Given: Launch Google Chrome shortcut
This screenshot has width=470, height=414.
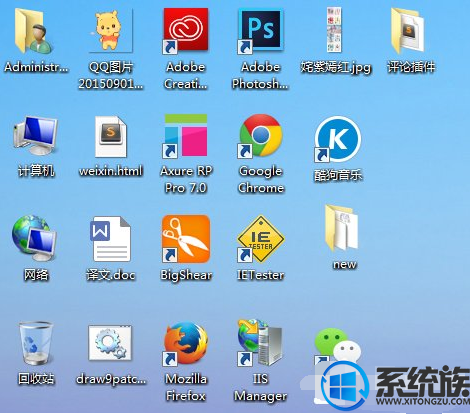Looking at the screenshot, I should [260, 136].
